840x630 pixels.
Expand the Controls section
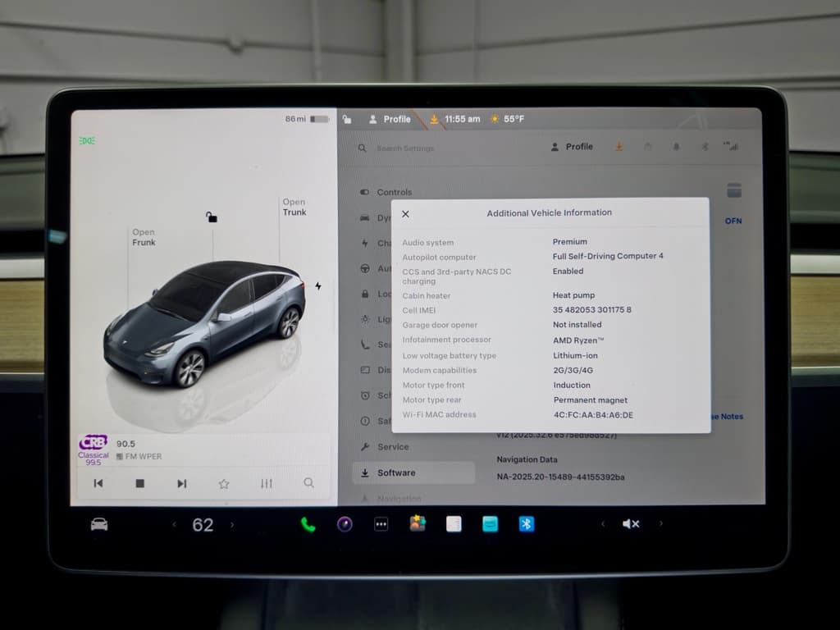[x=394, y=191]
